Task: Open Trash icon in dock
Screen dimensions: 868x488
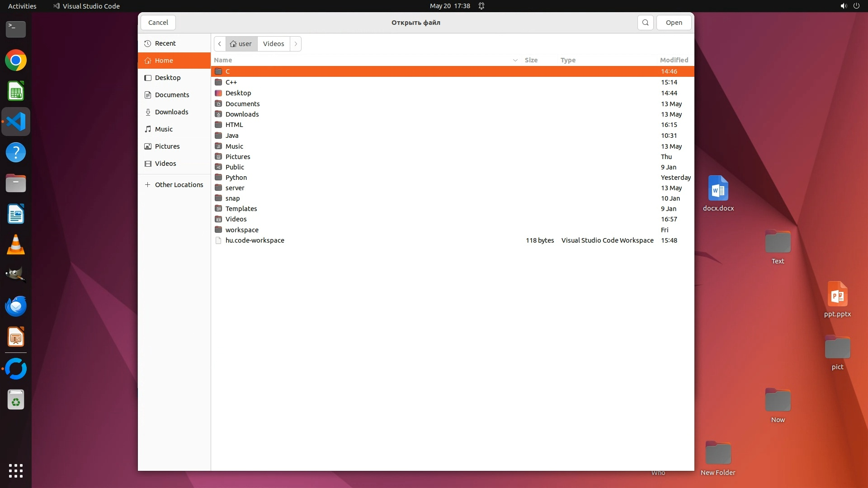Action: (16, 400)
